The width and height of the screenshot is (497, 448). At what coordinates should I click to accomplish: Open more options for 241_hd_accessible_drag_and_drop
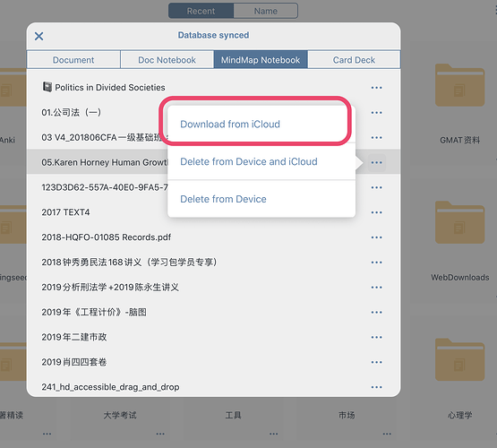pyautogui.click(x=376, y=387)
